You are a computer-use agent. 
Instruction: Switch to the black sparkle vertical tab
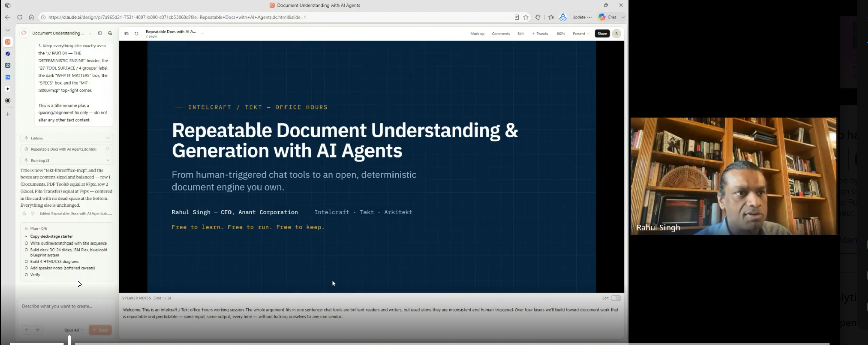(8, 89)
